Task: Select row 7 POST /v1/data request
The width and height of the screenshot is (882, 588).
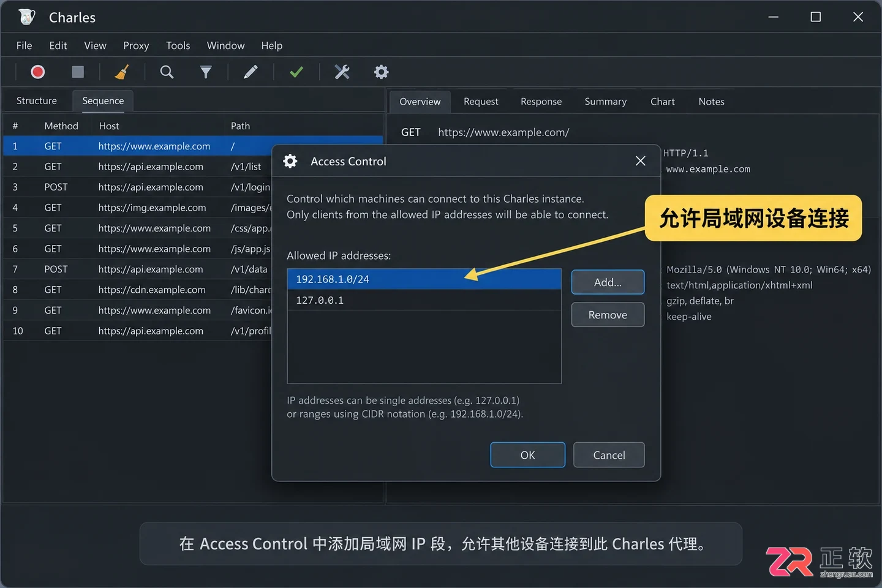Action: click(x=138, y=269)
